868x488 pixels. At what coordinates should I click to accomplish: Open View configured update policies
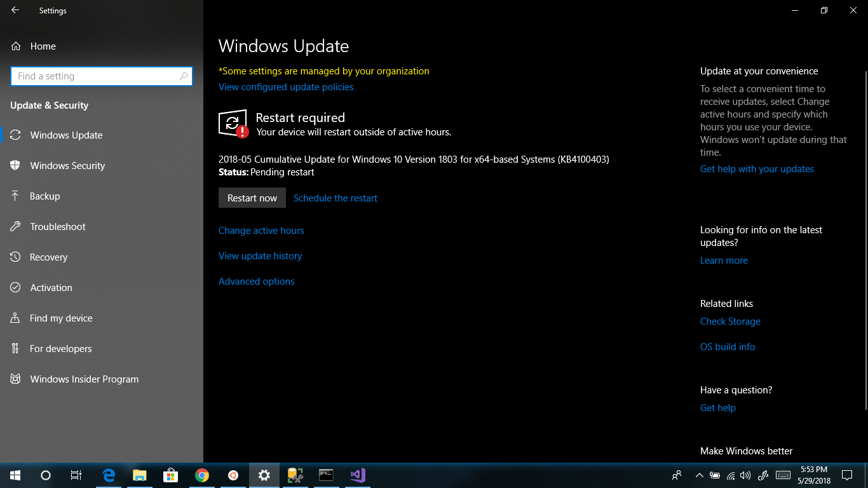pyautogui.click(x=286, y=87)
